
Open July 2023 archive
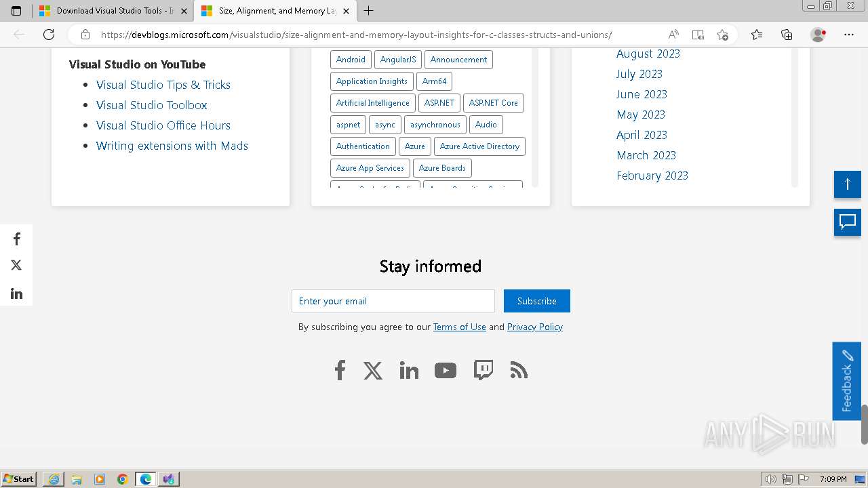tap(639, 74)
